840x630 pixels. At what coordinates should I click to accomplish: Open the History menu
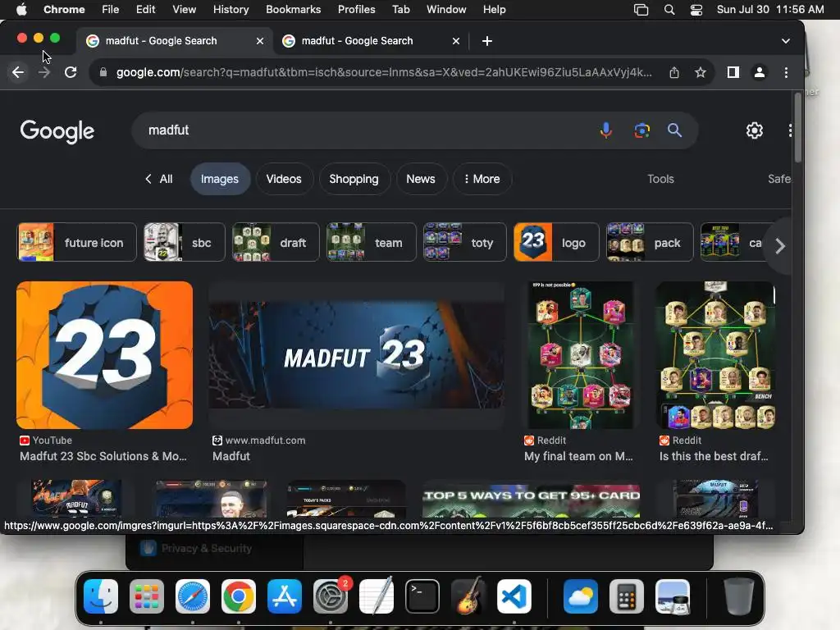click(231, 10)
